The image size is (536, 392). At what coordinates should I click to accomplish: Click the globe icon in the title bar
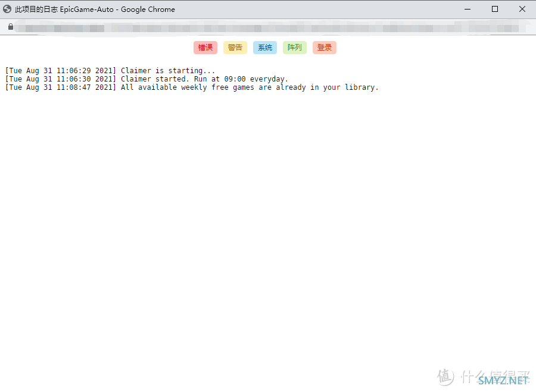(x=7, y=9)
